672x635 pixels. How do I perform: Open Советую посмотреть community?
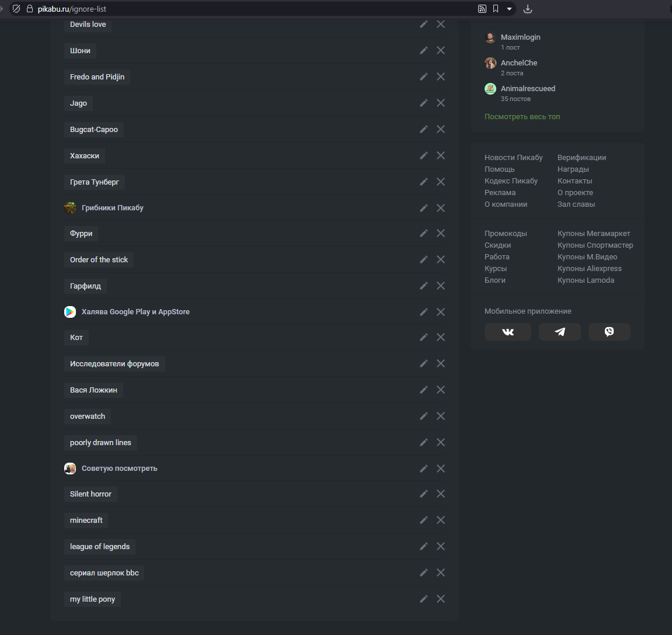click(119, 469)
